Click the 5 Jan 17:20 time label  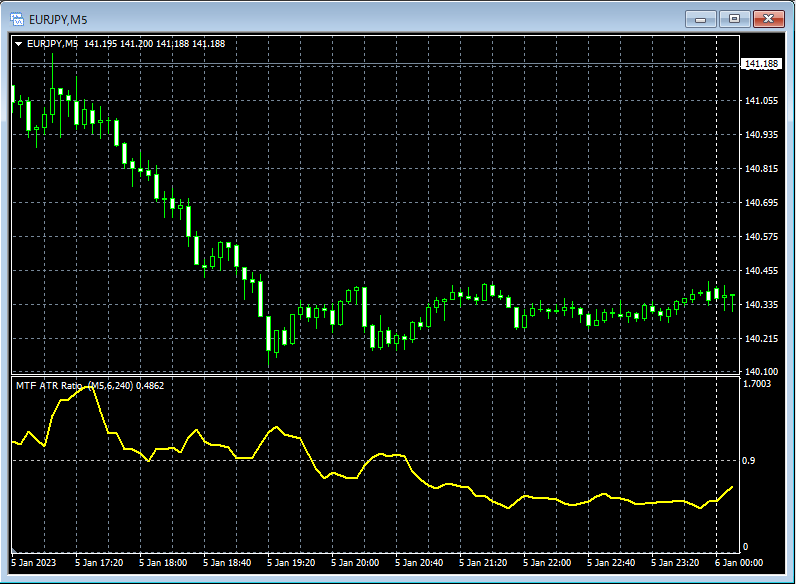pos(98,563)
